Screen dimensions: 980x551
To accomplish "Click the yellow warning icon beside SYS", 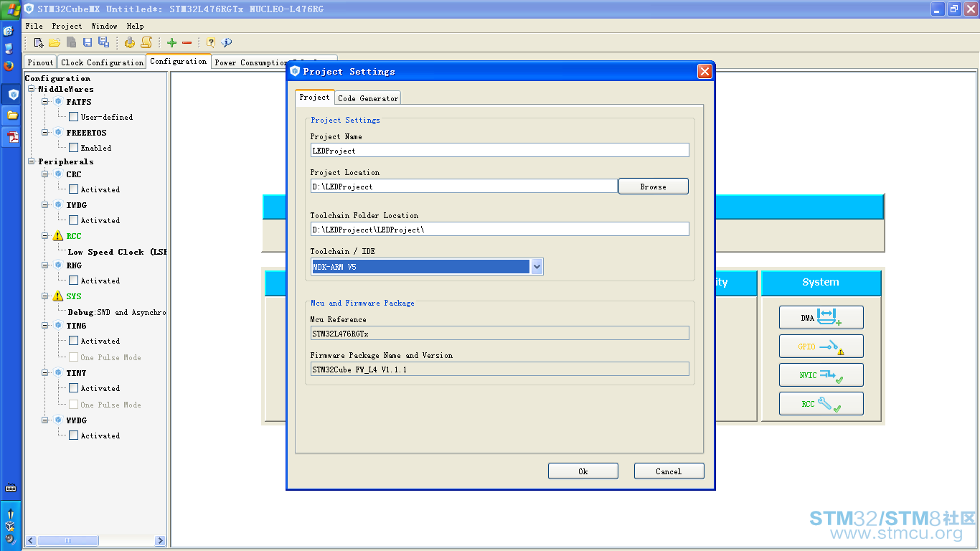I will (x=58, y=296).
